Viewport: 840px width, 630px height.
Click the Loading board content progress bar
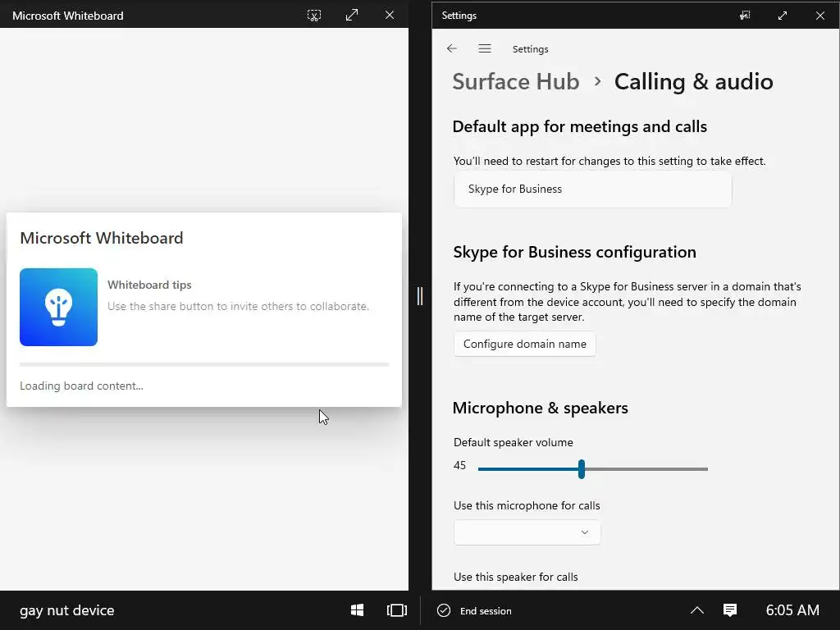204,364
